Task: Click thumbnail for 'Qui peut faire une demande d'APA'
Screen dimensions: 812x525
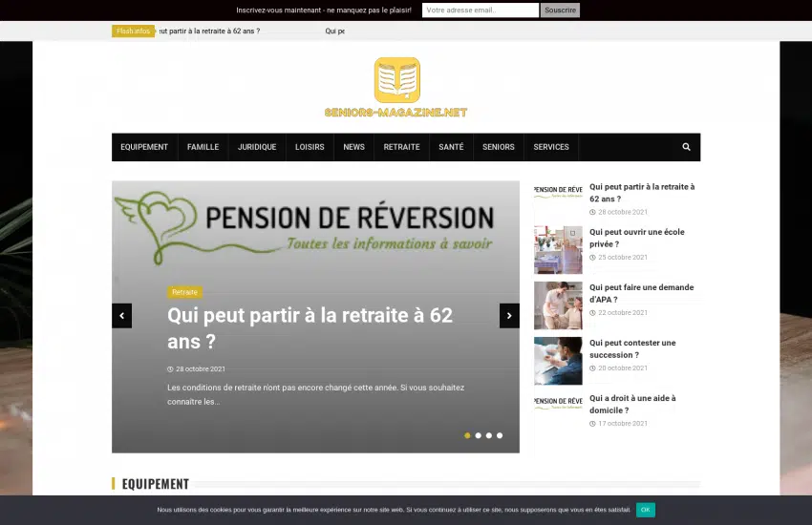Action: (558, 305)
